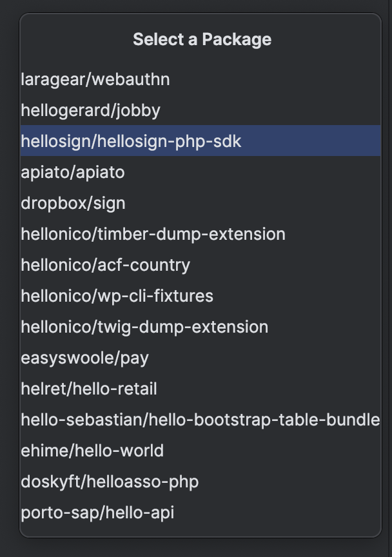
Task: Pick doskyft/helloasso-php from the list
Action: pos(110,482)
